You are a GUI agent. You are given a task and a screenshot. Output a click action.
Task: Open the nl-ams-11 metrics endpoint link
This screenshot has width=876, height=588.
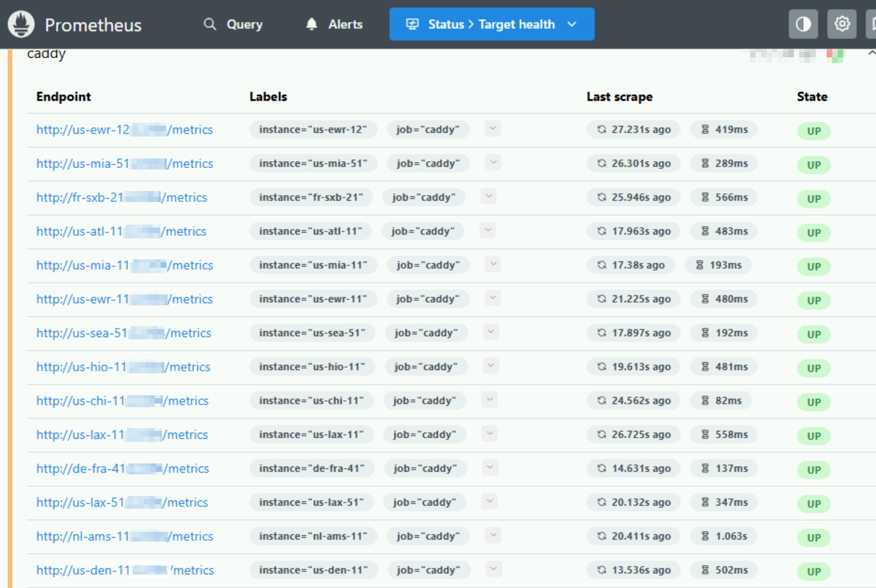pyautogui.click(x=125, y=536)
